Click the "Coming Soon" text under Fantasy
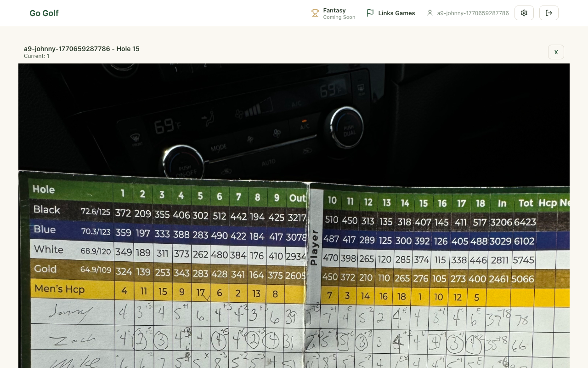The image size is (588, 368). (339, 17)
